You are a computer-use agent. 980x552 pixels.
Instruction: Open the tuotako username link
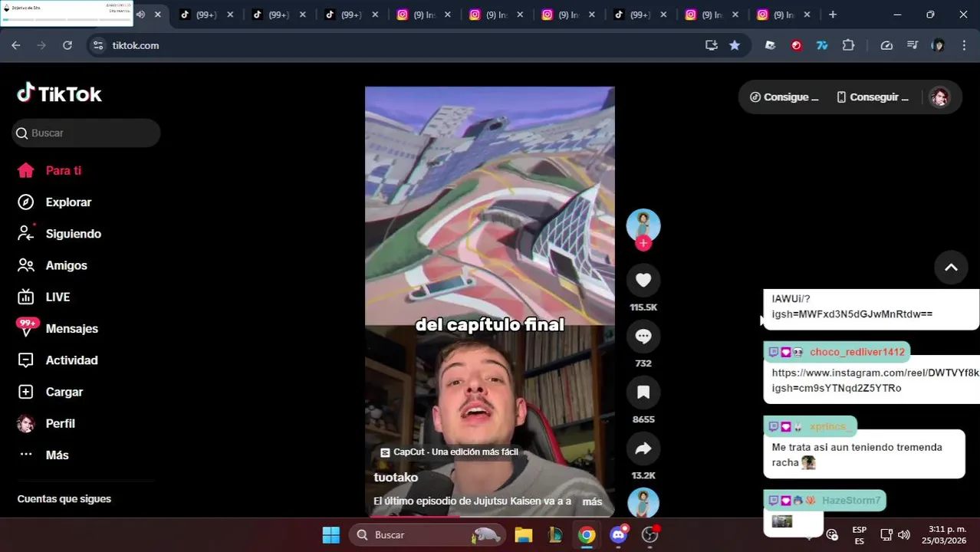[x=396, y=478]
